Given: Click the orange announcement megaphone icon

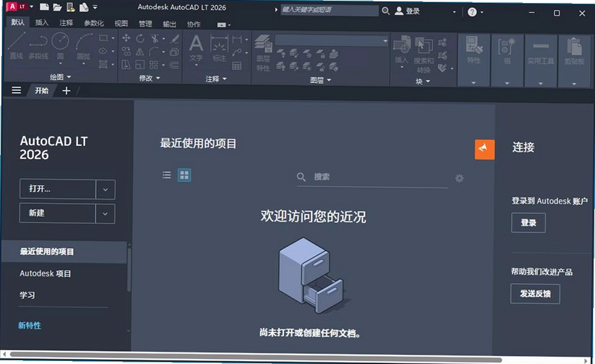Looking at the screenshot, I should point(485,149).
